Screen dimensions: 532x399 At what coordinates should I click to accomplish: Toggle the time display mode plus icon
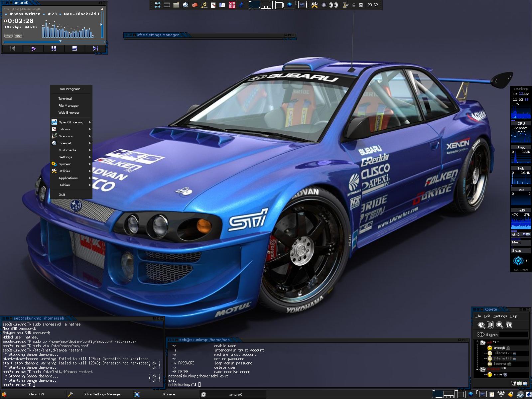(x=6, y=21)
